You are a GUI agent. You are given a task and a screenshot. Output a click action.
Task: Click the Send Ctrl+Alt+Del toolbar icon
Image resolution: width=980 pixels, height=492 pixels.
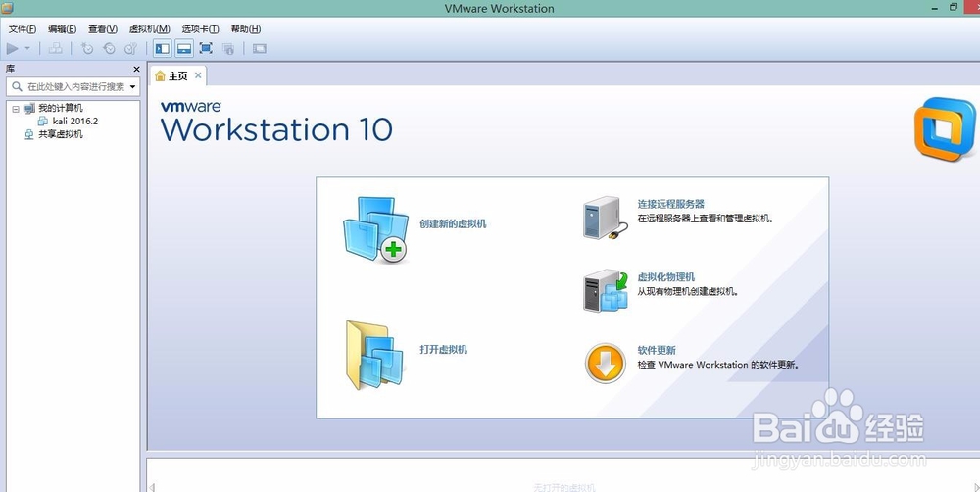[56, 48]
